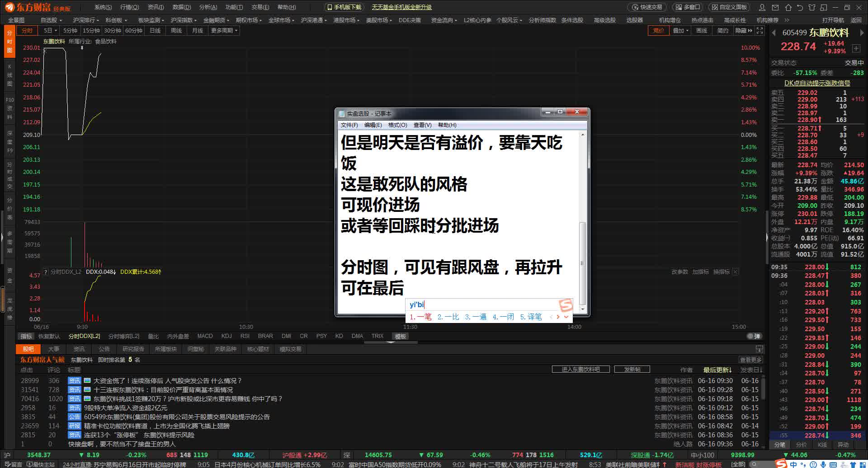Switch to 分价 tab in tick panel
The height and width of the screenshot is (468, 868).
point(801,445)
